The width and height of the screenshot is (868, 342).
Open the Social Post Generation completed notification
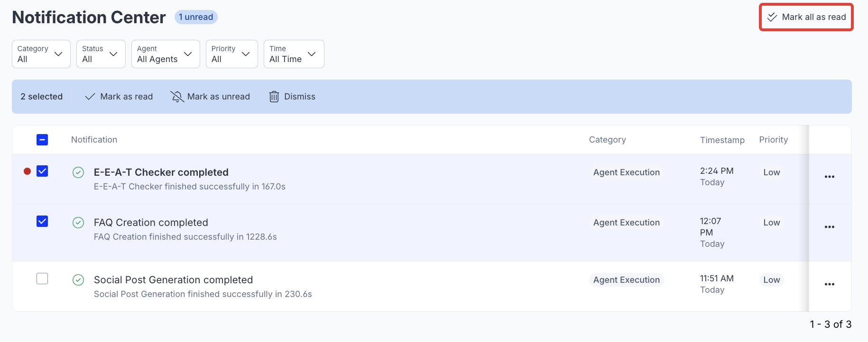173,280
